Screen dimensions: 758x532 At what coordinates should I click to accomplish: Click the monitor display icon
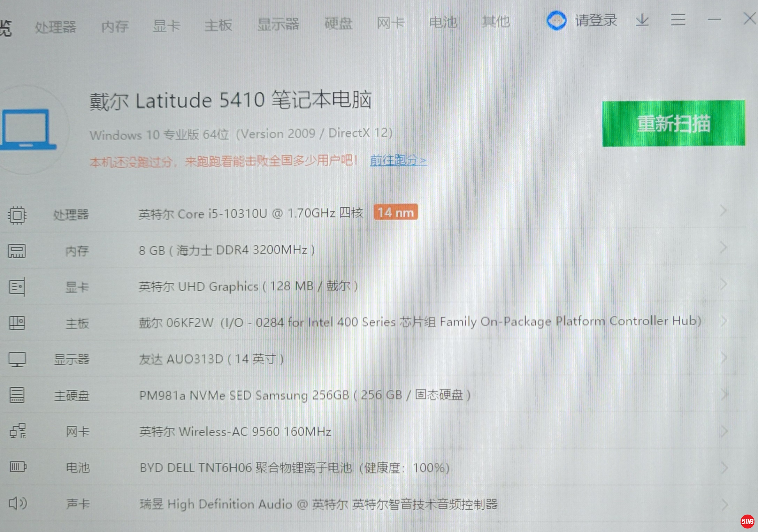coord(17,359)
